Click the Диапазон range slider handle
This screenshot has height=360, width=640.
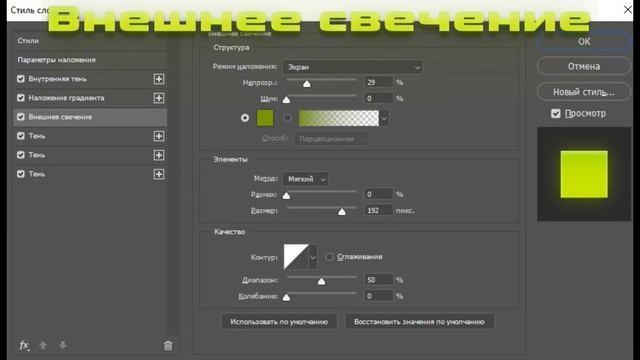(322, 282)
